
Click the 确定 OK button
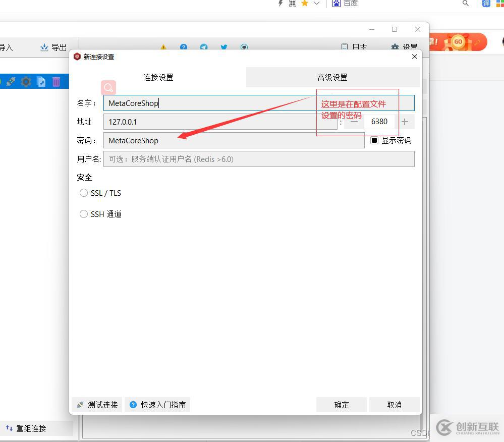[342, 405]
